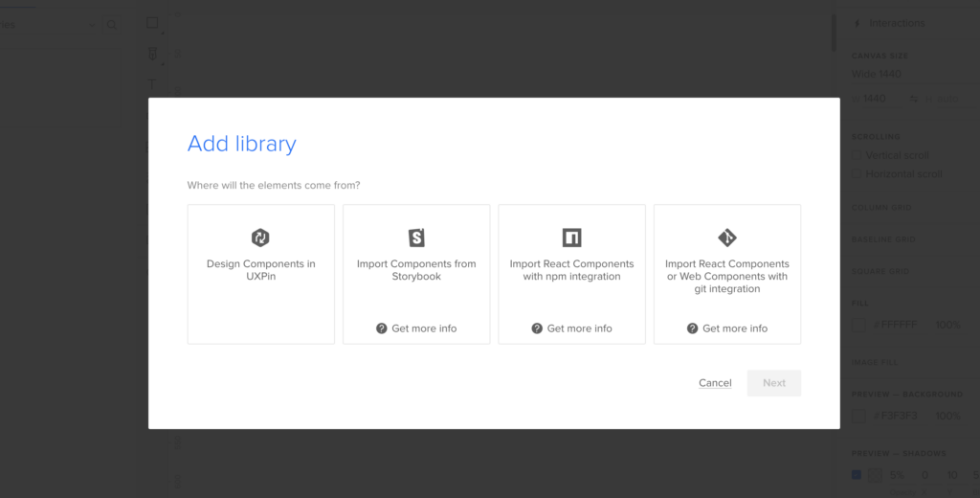Select the Rectangle shape tool
Image resolution: width=980 pixels, height=498 pixels.
[152, 23]
